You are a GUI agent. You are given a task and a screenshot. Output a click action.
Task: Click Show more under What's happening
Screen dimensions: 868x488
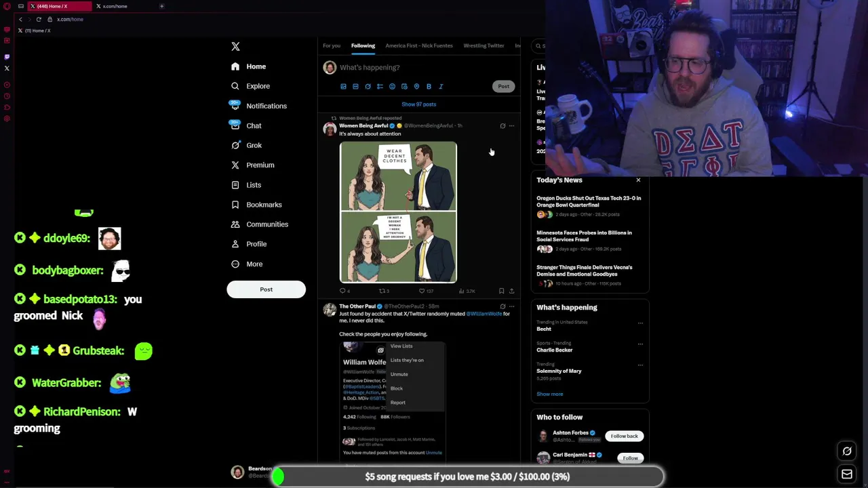549,394
